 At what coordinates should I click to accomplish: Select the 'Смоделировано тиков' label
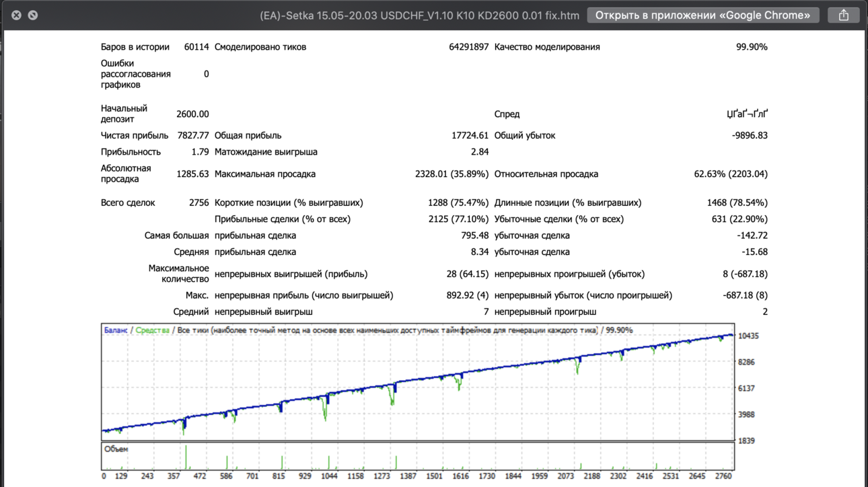click(260, 47)
